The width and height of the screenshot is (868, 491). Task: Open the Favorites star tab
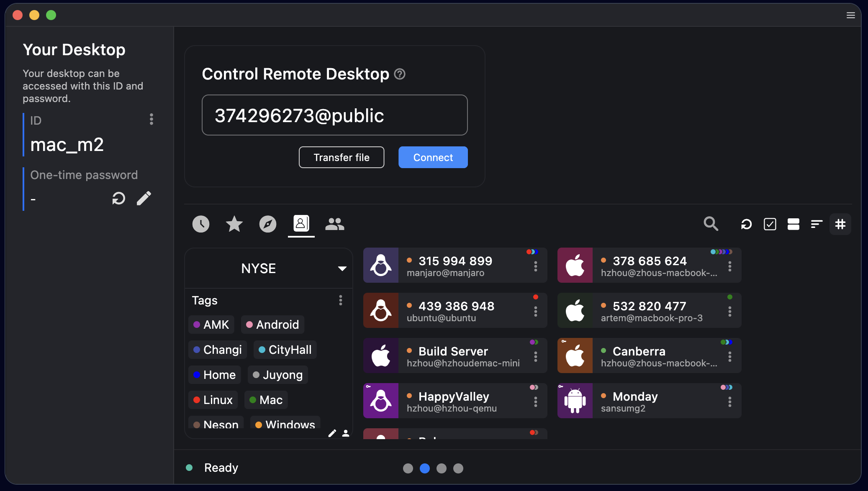pos(234,224)
